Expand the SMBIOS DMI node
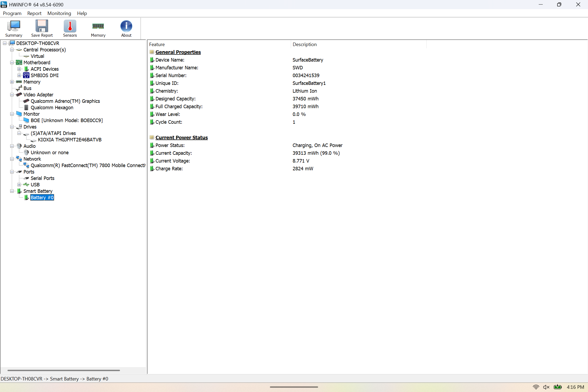Viewport: 588px width, 392px height. pos(19,75)
